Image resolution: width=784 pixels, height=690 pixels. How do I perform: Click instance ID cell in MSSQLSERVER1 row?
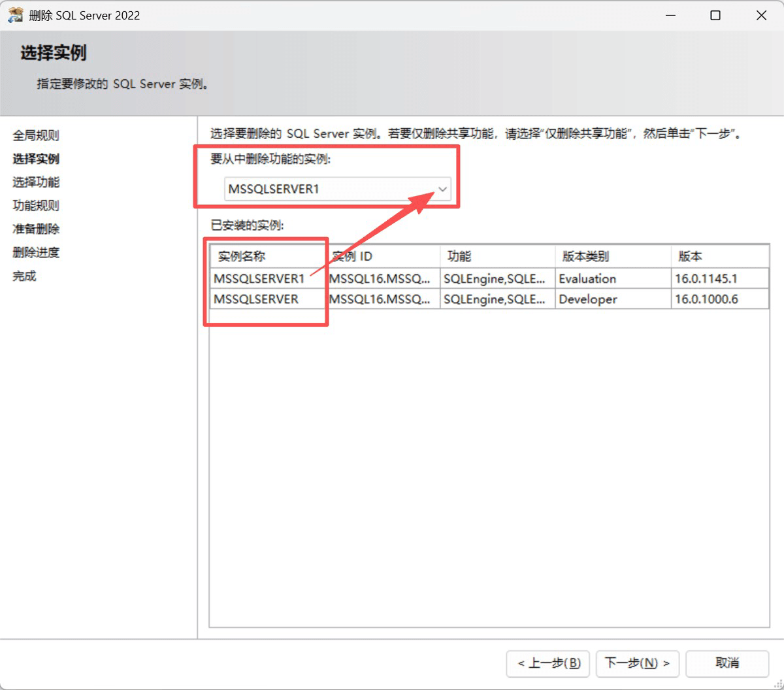click(382, 278)
